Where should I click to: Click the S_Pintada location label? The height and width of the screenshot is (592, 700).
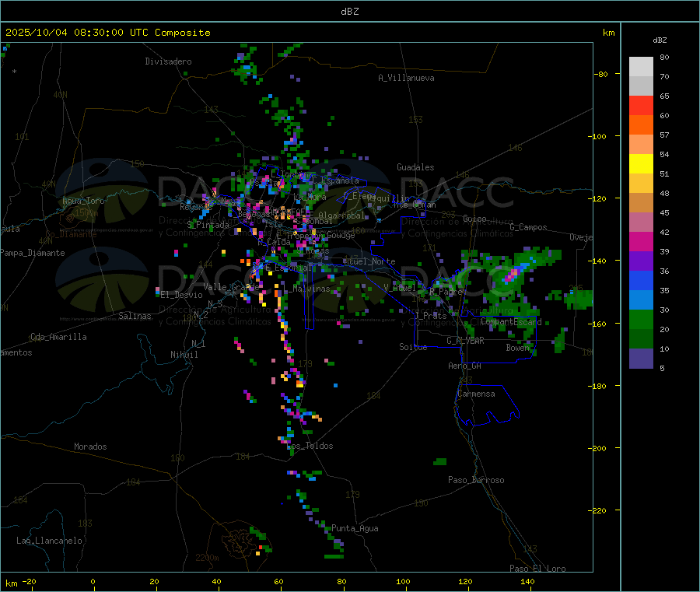point(208,225)
